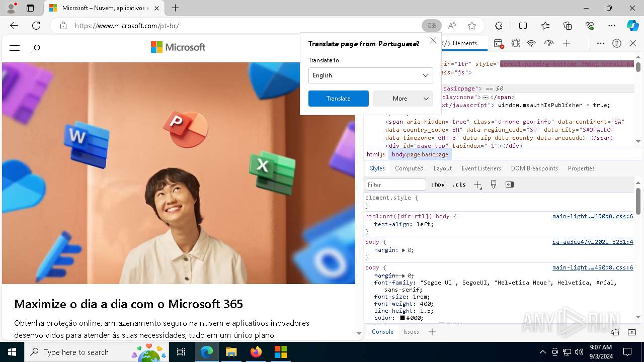The image size is (644, 362).
Task: Reload the page with refresh button
Action: [36, 26]
